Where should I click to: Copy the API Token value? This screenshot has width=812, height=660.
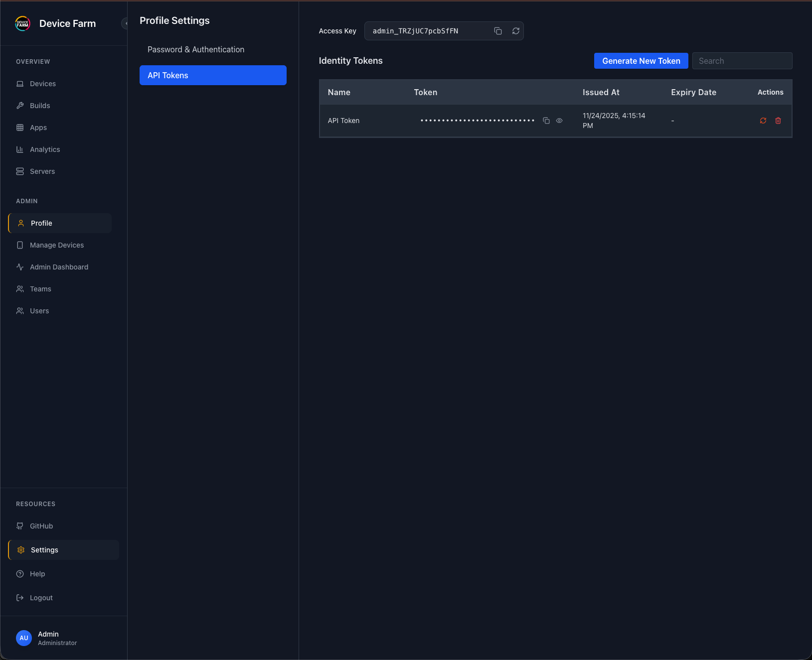pos(546,121)
